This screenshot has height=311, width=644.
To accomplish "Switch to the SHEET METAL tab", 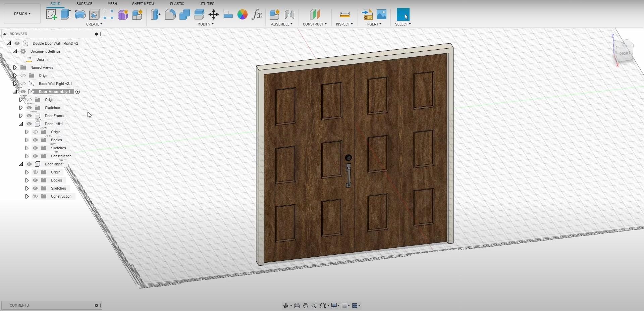I will [143, 4].
